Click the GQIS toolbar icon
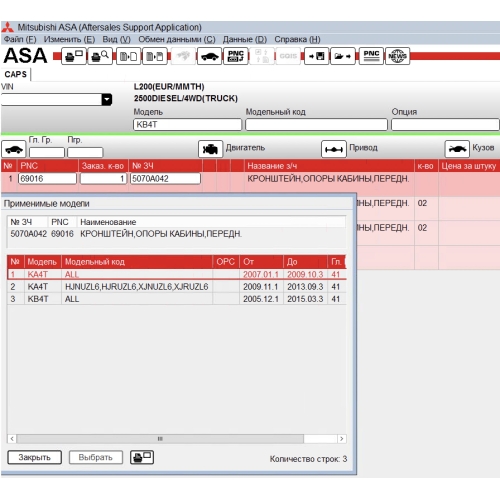The width and height of the screenshot is (500, 500). [x=288, y=56]
